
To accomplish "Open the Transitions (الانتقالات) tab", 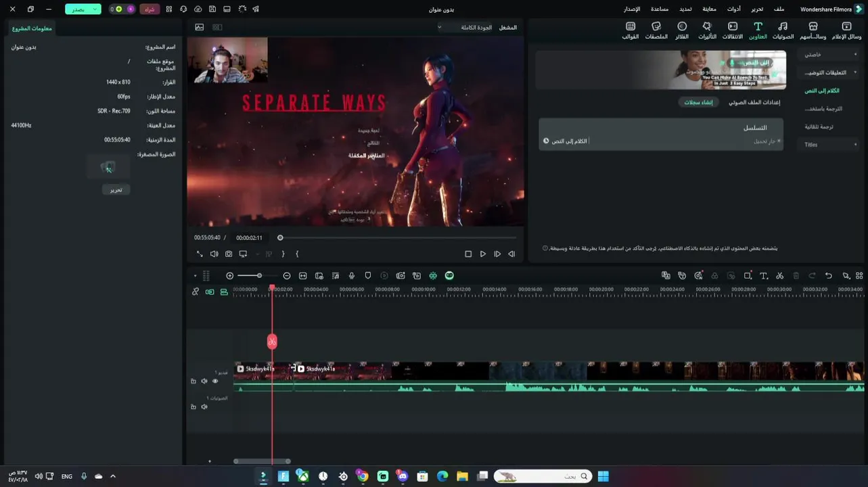I will pos(733,30).
